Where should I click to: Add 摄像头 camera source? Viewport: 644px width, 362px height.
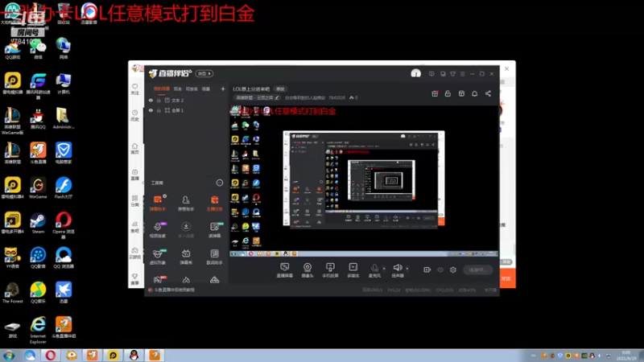click(308, 270)
